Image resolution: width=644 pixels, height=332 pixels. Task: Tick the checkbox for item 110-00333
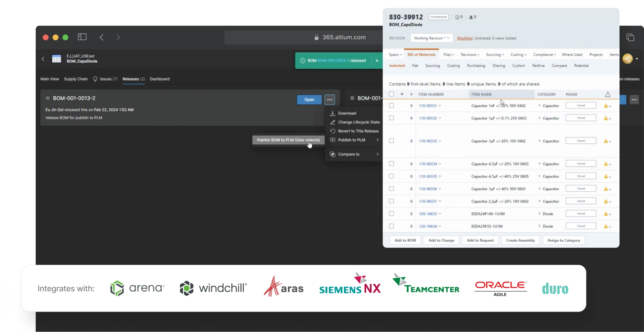pos(391,141)
